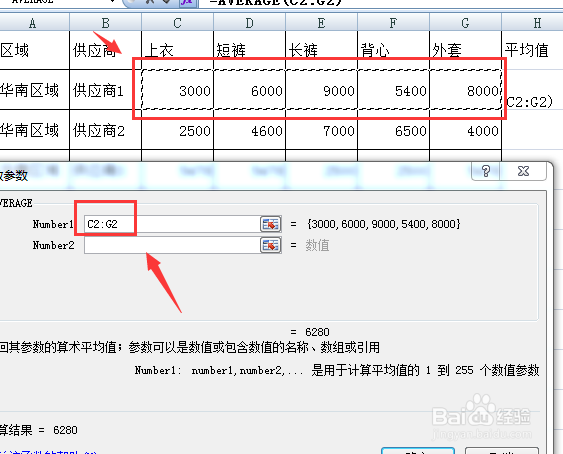Screen dimensions: 563x454
Task: Select the cell containing 6000
Action: pos(250,90)
